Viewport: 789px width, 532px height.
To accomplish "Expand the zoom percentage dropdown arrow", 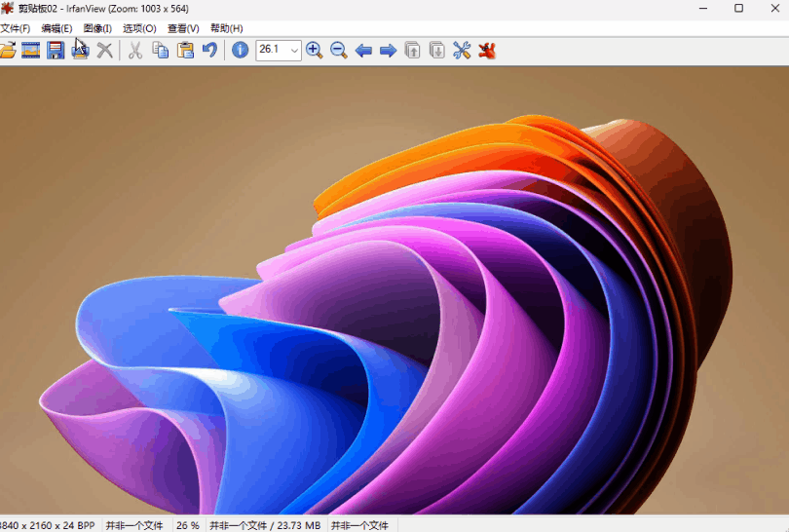I will (x=294, y=51).
